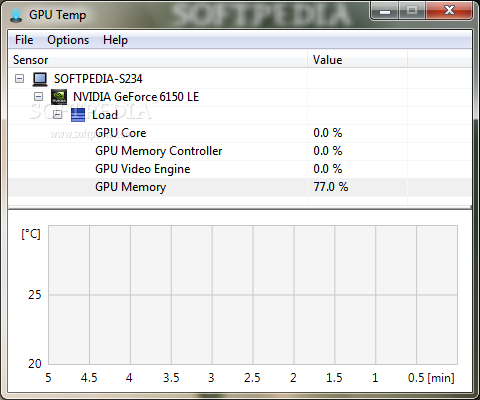Select the GPU Memory sensor row
The image size is (480, 400).
(x=240, y=187)
